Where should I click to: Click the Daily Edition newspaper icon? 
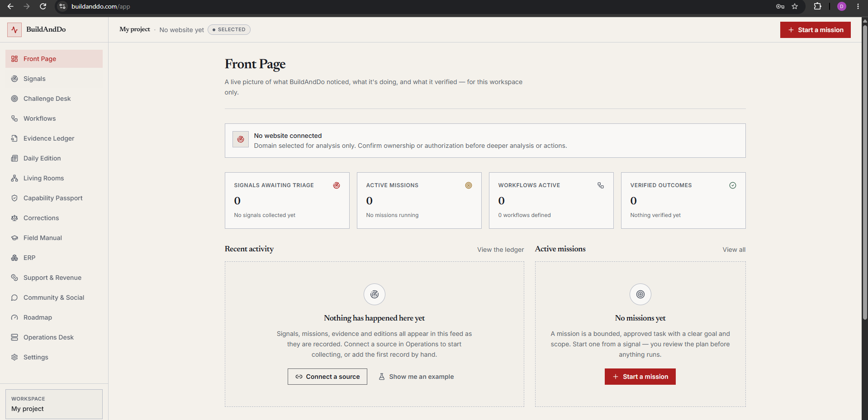[x=14, y=158]
